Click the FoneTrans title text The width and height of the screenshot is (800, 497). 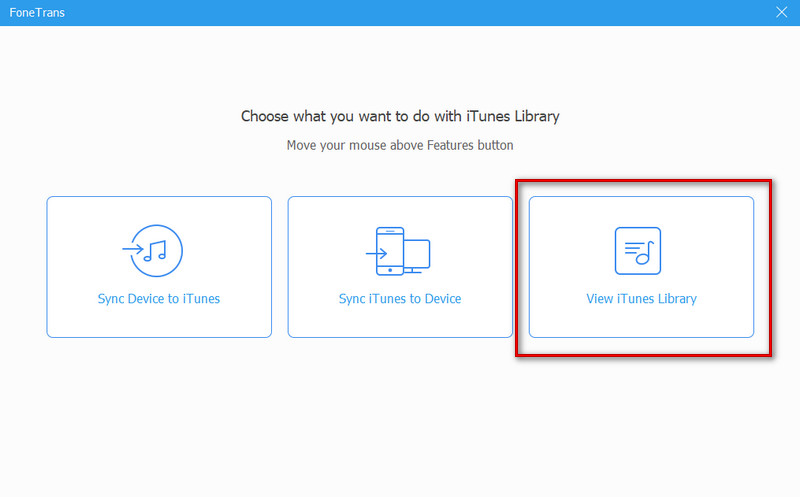tap(37, 13)
